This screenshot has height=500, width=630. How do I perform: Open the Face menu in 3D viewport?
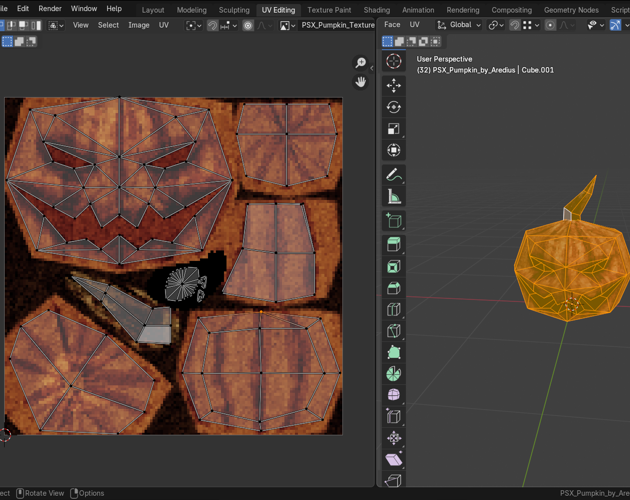[392, 25]
